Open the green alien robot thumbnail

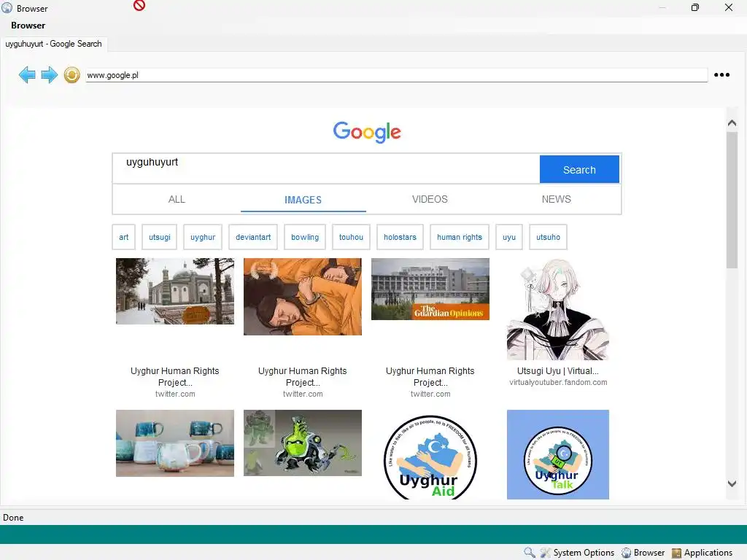click(303, 443)
